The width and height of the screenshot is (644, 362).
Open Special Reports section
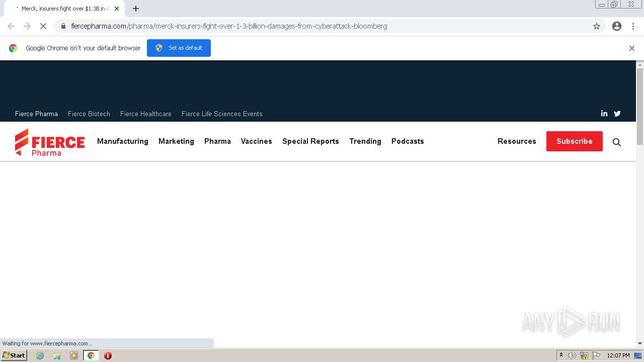pyautogui.click(x=310, y=141)
